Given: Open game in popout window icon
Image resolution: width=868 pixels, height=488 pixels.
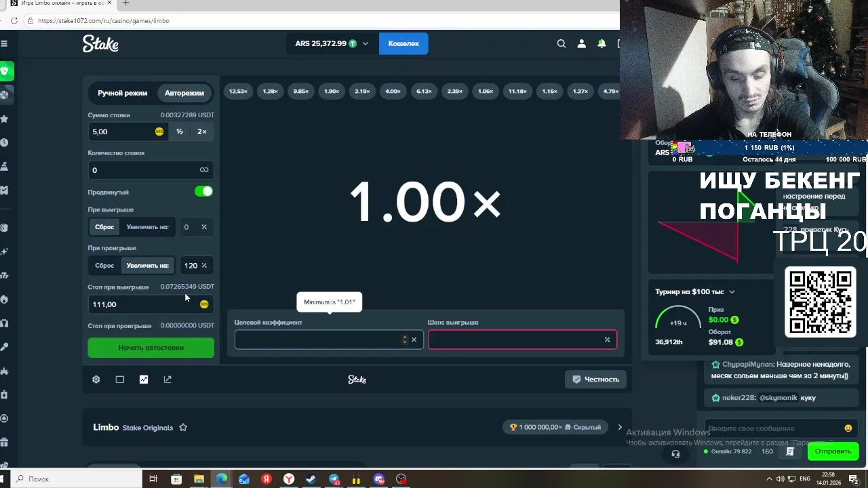Looking at the screenshot, I should click(x=167, y=380).
